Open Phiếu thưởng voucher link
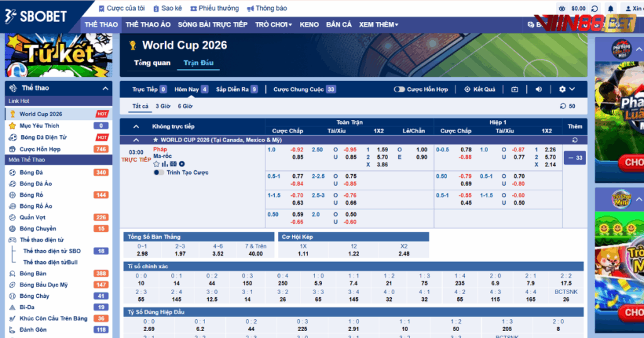Viewport: 644px width, 338px height. [214, 8]
